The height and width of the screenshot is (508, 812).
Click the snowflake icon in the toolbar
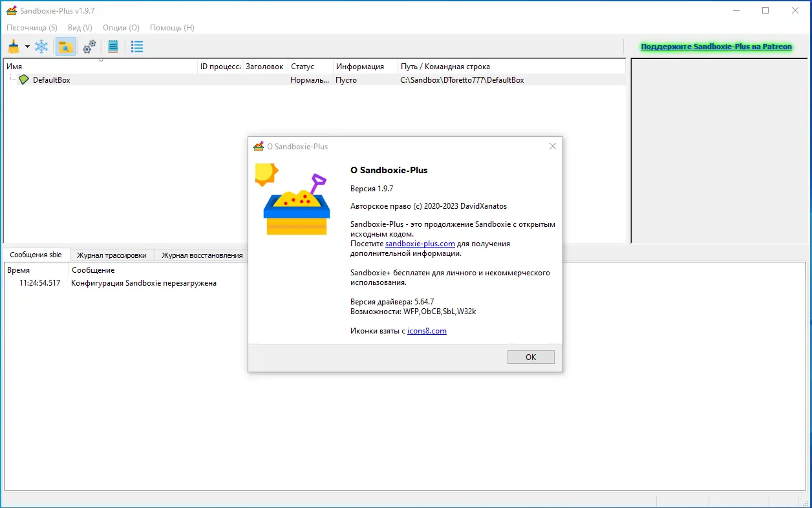(x=41, y=47)
